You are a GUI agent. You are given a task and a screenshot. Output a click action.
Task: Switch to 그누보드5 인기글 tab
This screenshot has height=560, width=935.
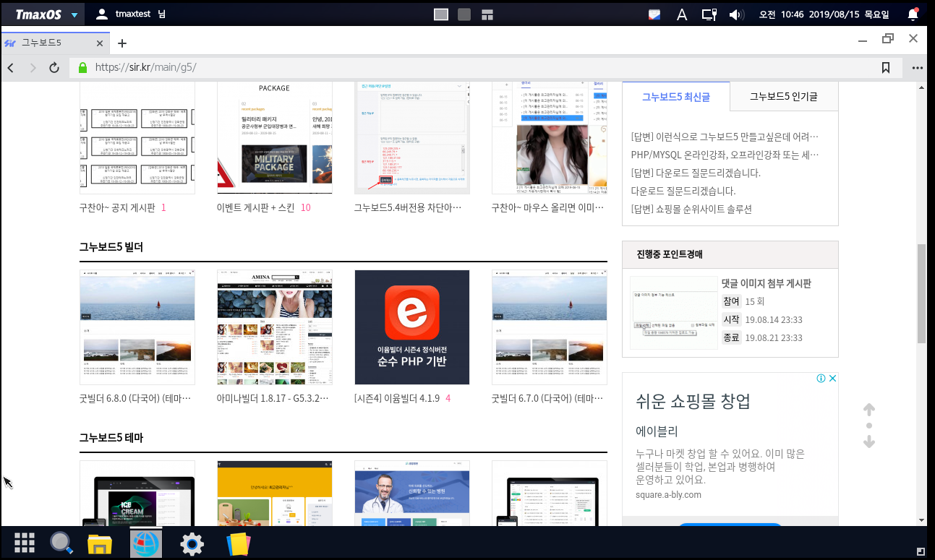click(x=783, y=96)
